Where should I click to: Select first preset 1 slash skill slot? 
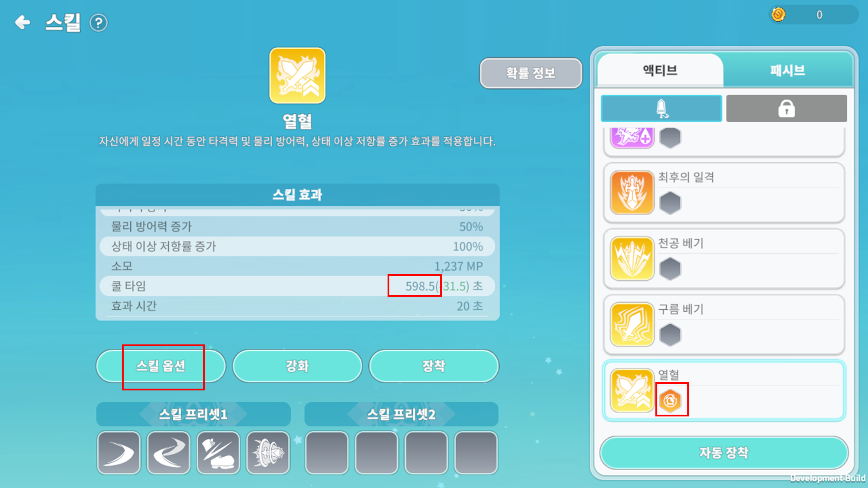[x=119, y=452]
